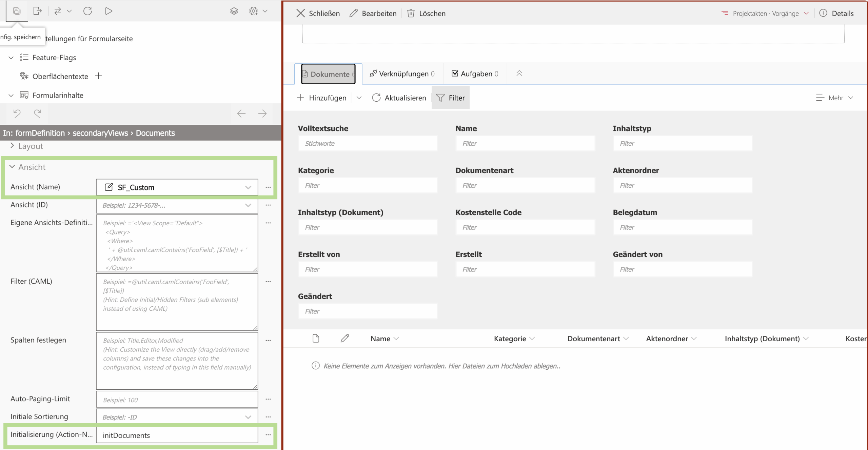Collapse tabs with the double chevron up
Image resolution: width=868 pixels, height=450 pixels.
click(519, 73)
